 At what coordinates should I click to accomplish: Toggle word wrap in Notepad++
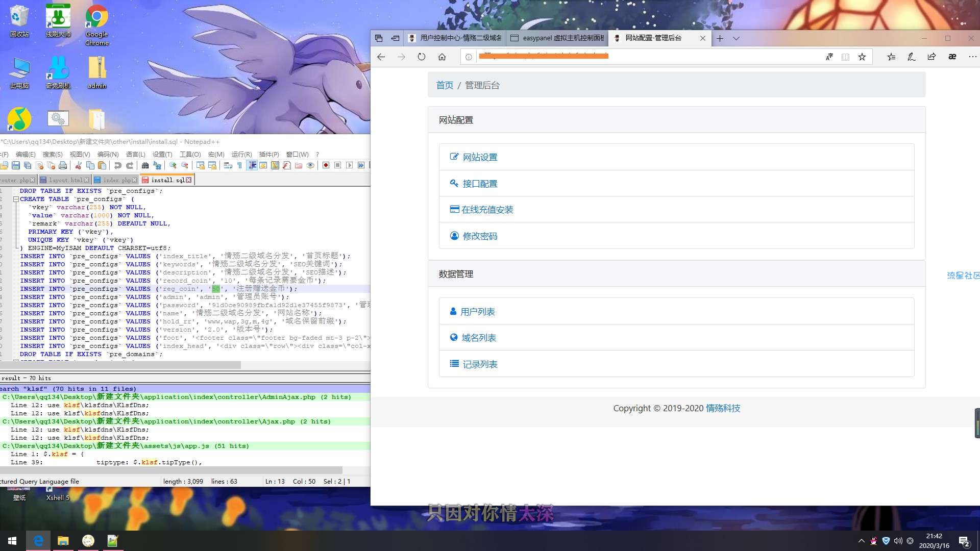point(228,165)
